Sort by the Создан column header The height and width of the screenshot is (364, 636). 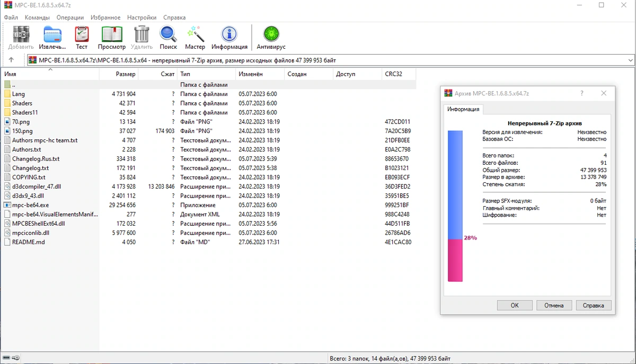[x=309, y=74]
